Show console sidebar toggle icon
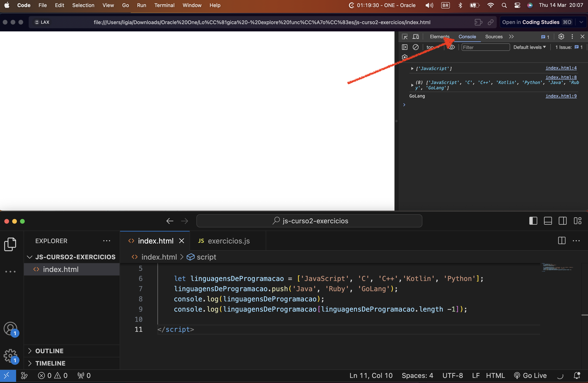The image size is (588, 383). coord(405,47)
